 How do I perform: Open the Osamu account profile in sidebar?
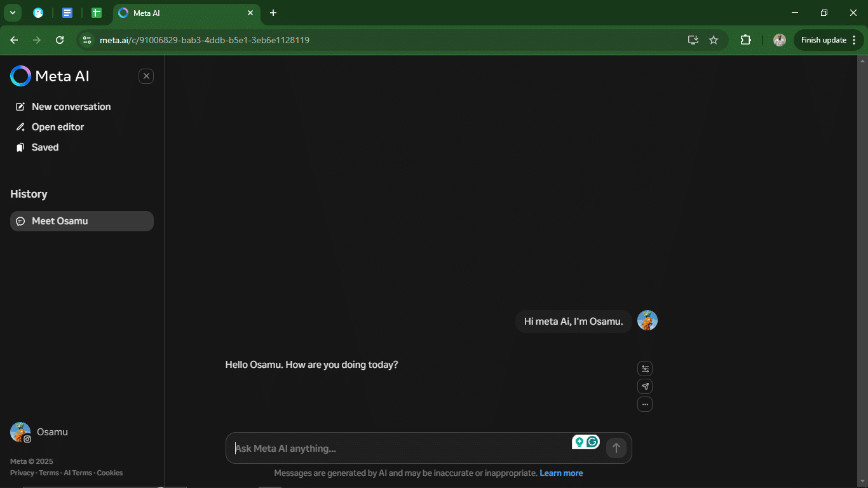click(x=39, y=432)
